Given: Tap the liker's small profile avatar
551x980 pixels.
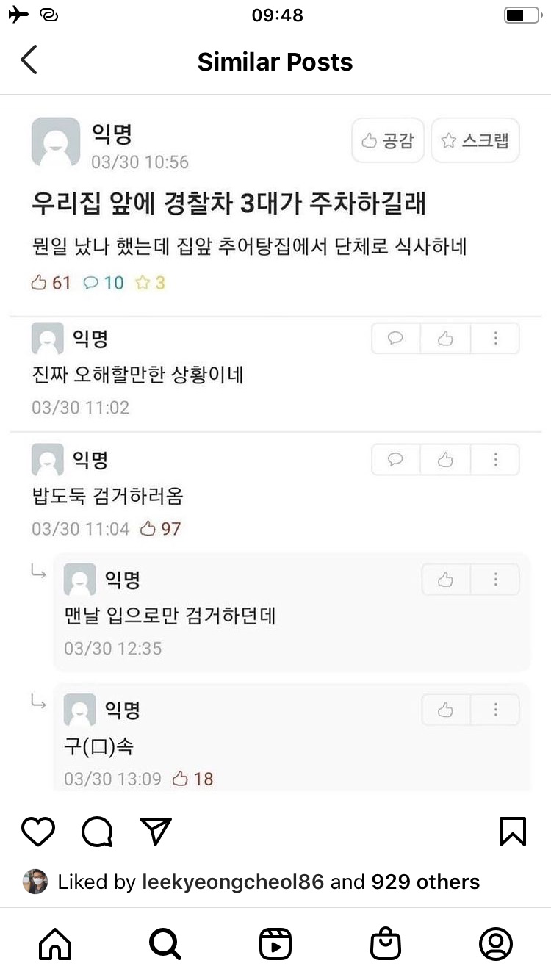Looking at the screenshot, I should [35, 882].
